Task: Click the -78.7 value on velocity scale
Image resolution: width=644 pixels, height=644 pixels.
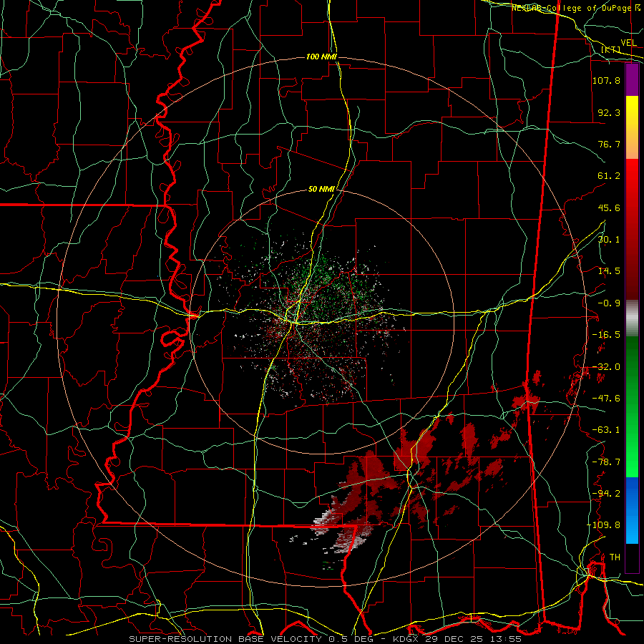Action: [x=606, y=462]
